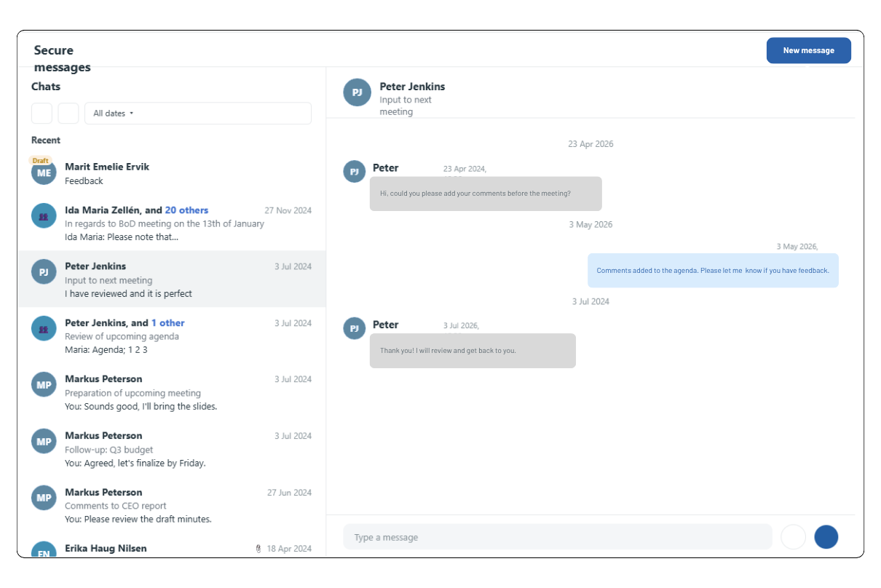The width and height of the screenshot is (881, 588).
Task: Click the '27 Nov 2024' date on Ida Maria's chat
Action: click(288, 210)
